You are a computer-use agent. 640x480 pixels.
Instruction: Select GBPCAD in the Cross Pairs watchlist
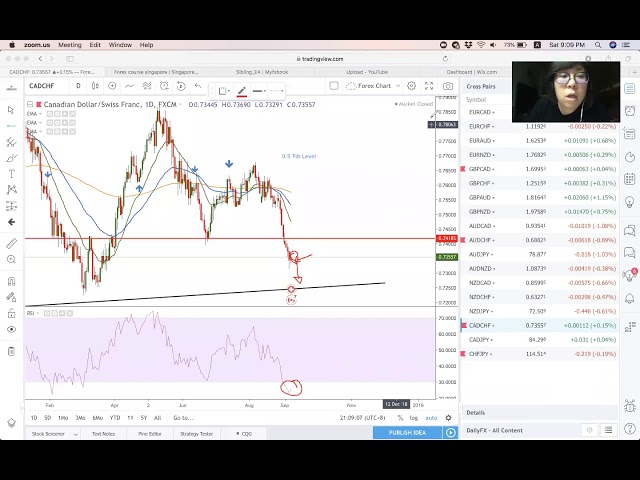click(x=480, y=169)
